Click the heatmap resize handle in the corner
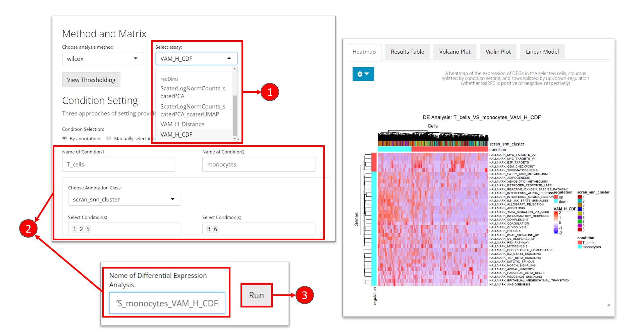The image size is (644, 336). point(608,305)
